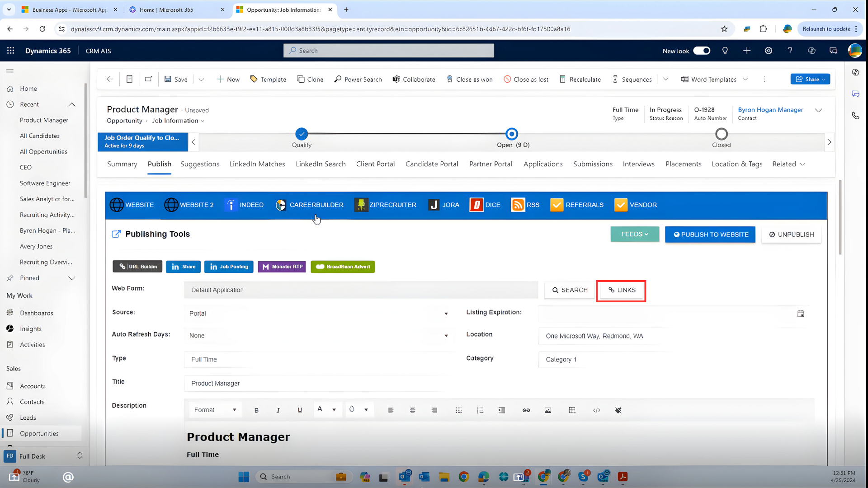868x488 pixels.
Task: Click the Clone command
Action: [x=310, y=79]
